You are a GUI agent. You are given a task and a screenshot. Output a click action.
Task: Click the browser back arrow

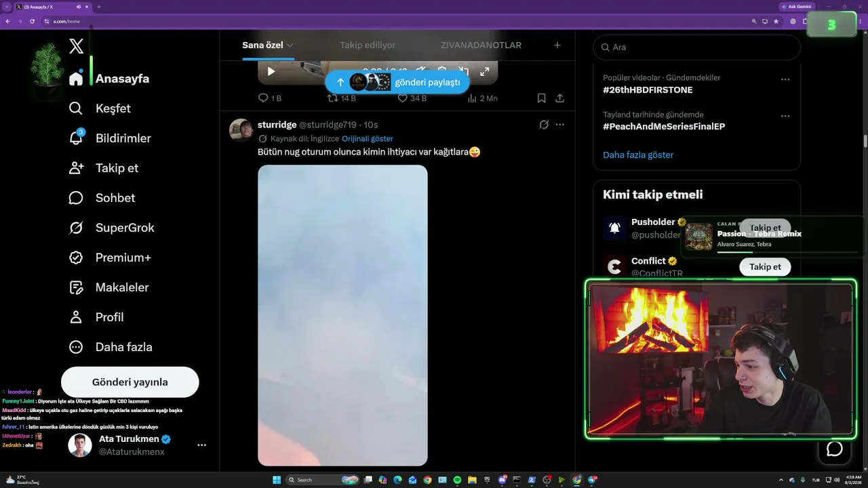click(7, 21)
